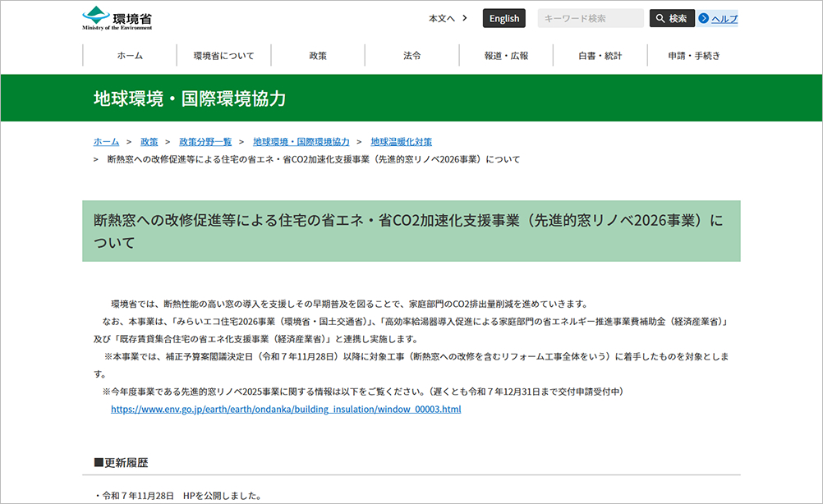Open the 報道・広報 navigation menu

(506, 55)
